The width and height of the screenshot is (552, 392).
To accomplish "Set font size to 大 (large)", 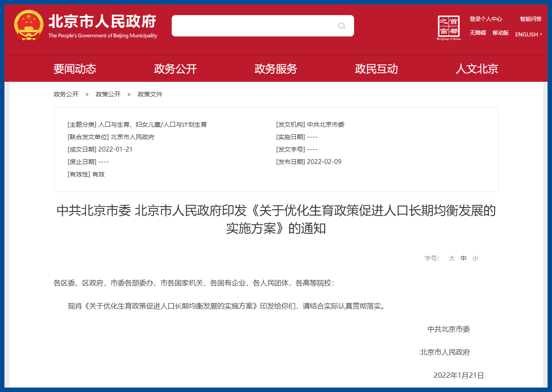I will pos(451,258).
